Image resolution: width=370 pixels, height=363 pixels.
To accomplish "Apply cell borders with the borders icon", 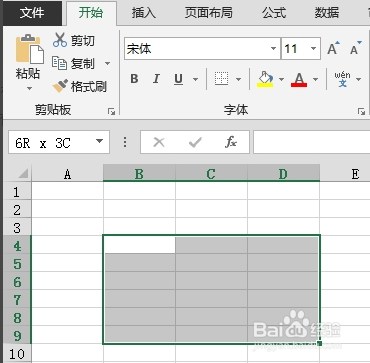I will [x=222, y=79].
